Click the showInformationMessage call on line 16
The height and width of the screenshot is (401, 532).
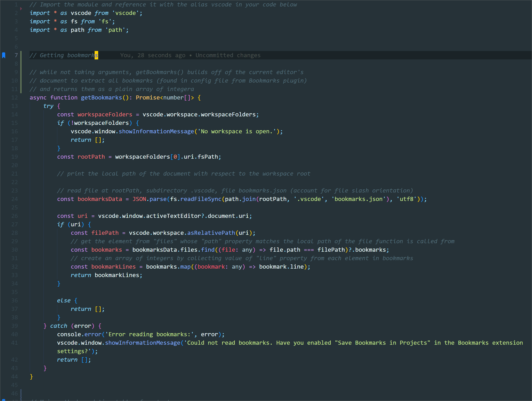(x=156, y=132)
